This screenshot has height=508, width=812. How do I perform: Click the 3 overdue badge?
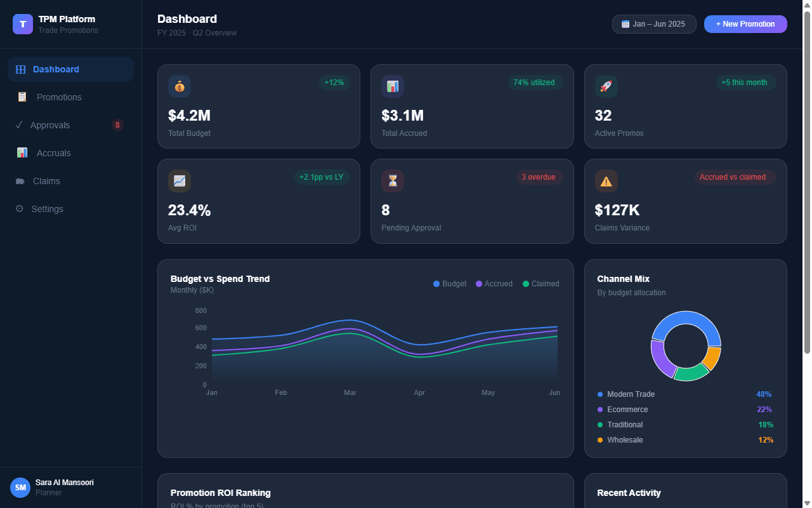[x=539, y=177]
